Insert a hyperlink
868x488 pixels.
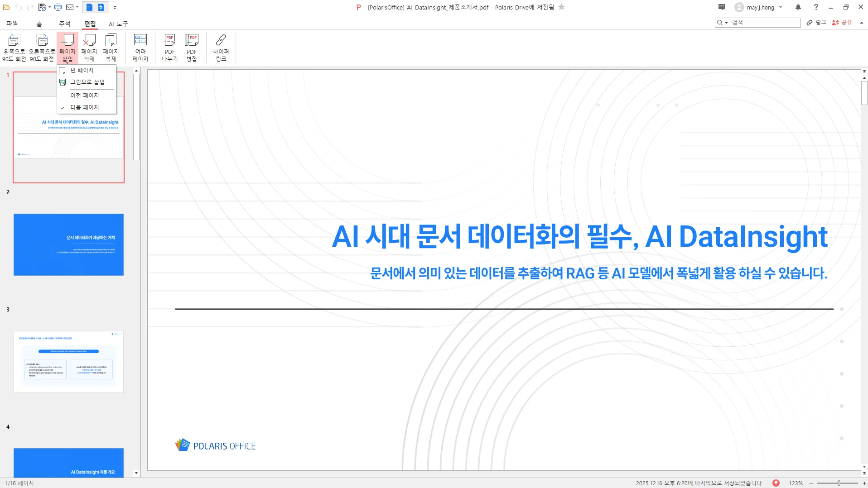[220, 47]
